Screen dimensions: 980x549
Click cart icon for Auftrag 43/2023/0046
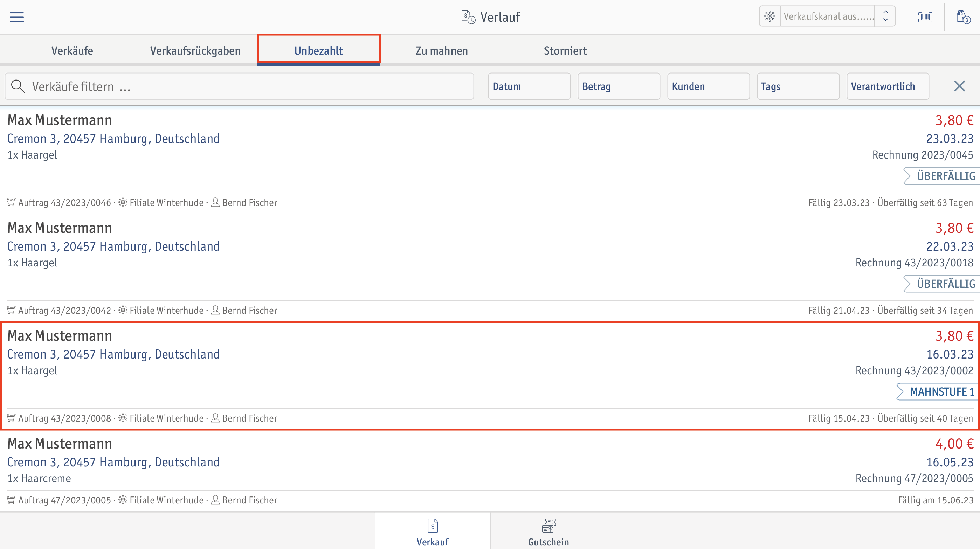point(12,202)
